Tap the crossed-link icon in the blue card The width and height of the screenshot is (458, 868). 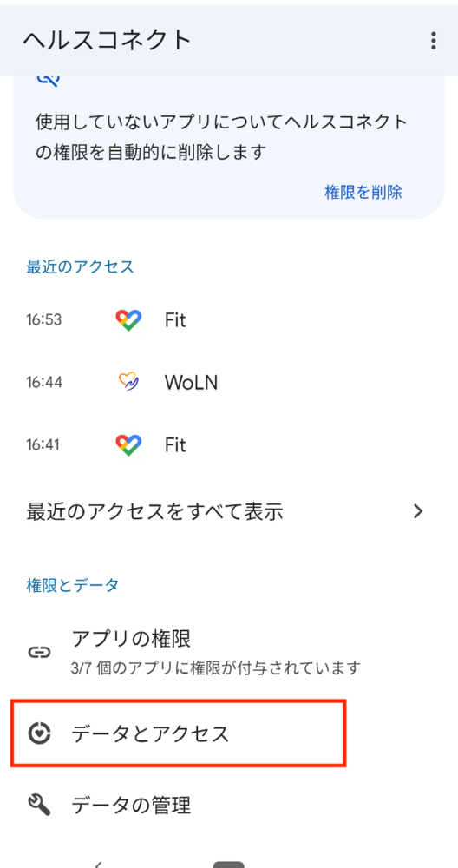click(48, 80)
